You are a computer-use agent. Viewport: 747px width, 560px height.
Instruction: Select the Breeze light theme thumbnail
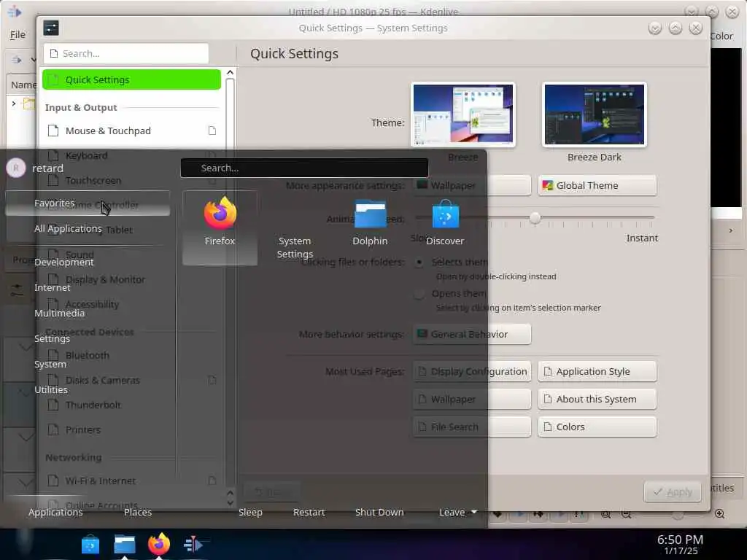point(463,114)
